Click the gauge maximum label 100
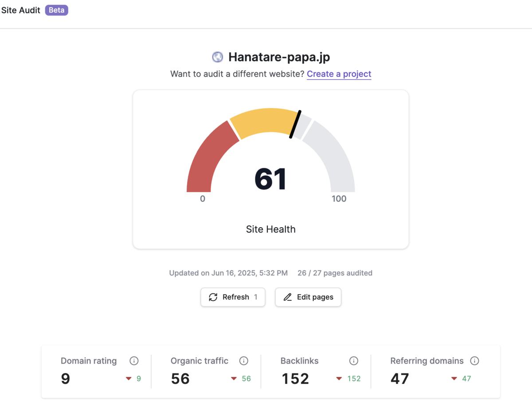Screen dimensions: 532x407 [339, 199]
